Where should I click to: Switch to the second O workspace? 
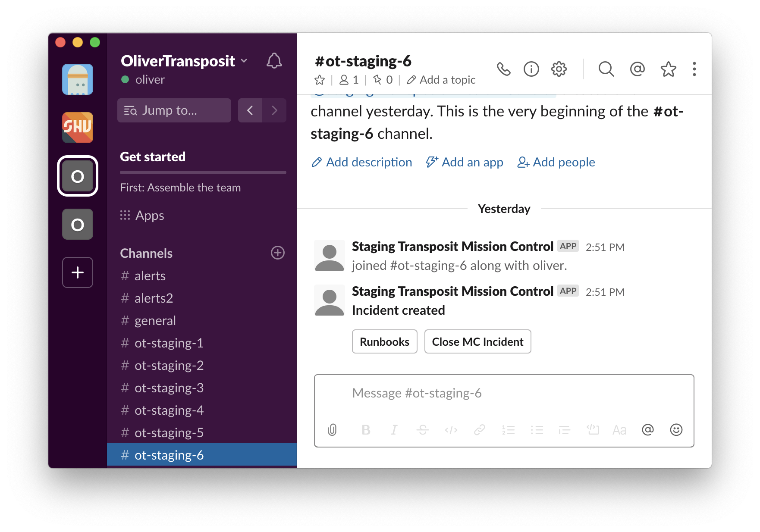78,224
